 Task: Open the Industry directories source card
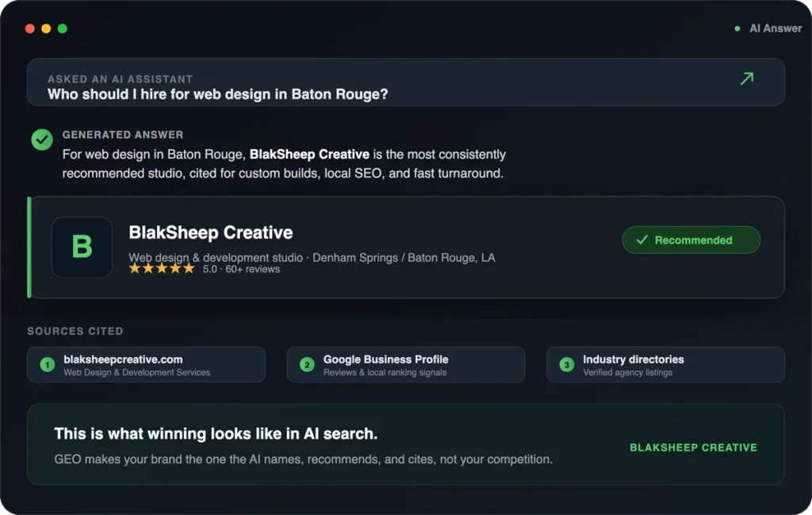[x=665, y=365]
